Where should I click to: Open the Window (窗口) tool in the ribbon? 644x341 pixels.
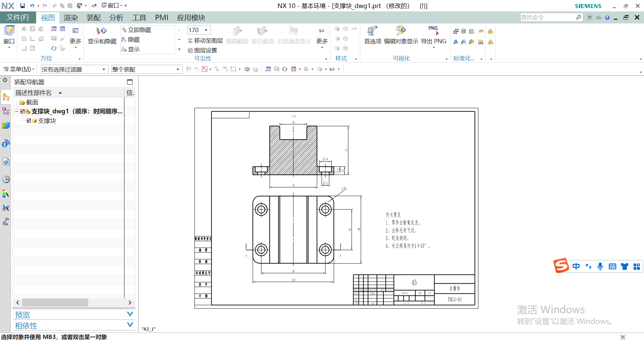coord(9,37)
